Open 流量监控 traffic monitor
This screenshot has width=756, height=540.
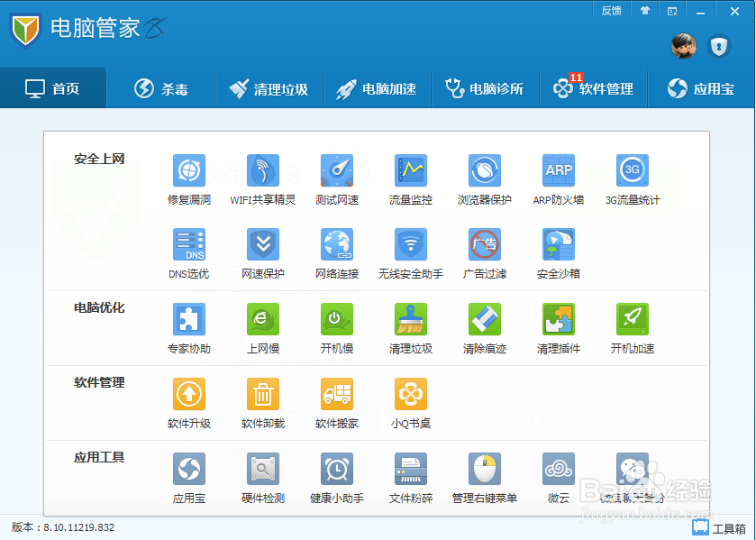(x=410, y=170)
